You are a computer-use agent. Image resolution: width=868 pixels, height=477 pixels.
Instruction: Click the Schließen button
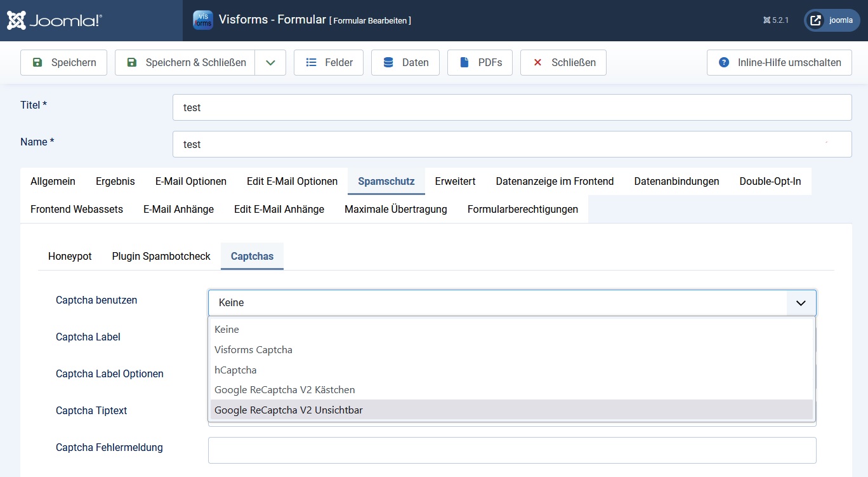click(x=563, y=62)
